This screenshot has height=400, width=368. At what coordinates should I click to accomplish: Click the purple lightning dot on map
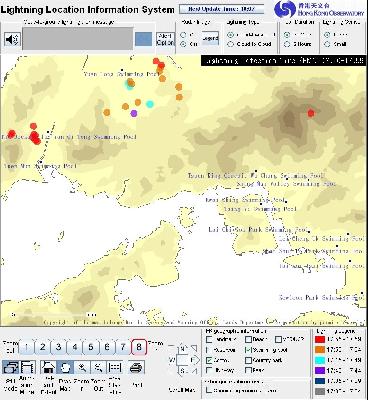(x=134, y=113)
